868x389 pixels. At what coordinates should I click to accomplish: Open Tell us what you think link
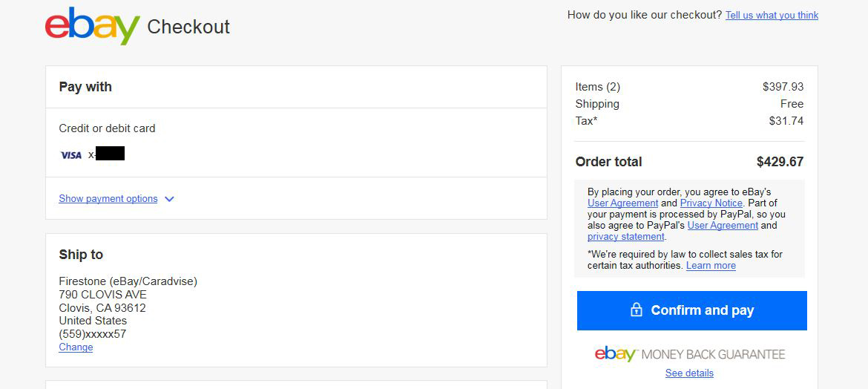pyautogui.click(x=772, y=15)
